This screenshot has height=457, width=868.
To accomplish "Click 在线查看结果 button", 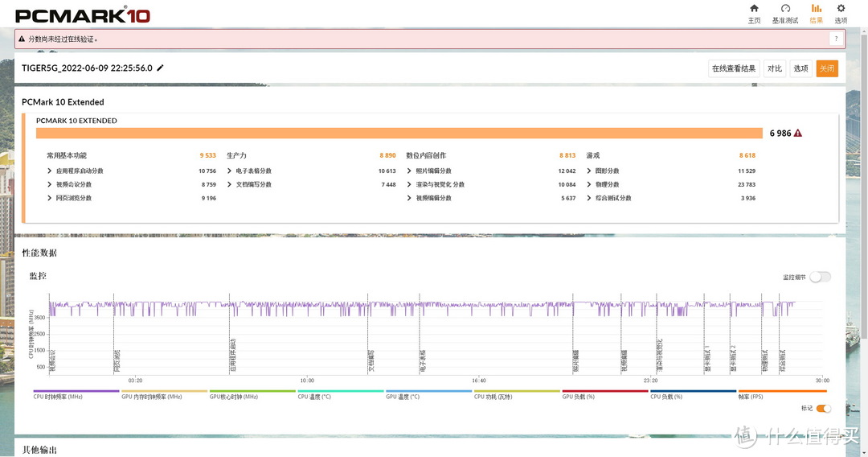I will point(734,68).
